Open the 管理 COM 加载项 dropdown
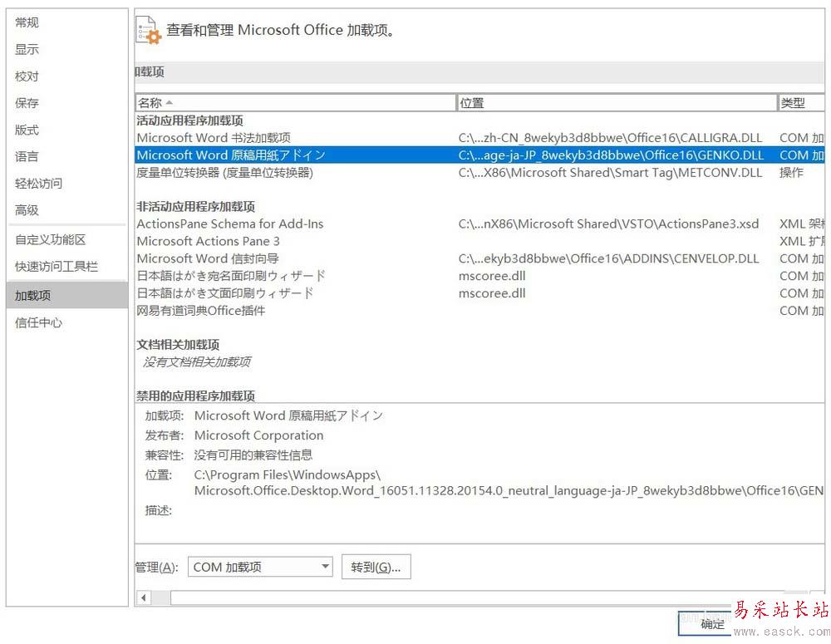This screenshot has width=831, height=644. [260, 568]
